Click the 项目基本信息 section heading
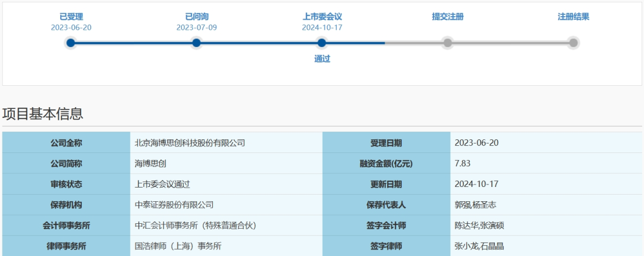Image resolution: width=644 pixels, height=256 pixels. 43,114
